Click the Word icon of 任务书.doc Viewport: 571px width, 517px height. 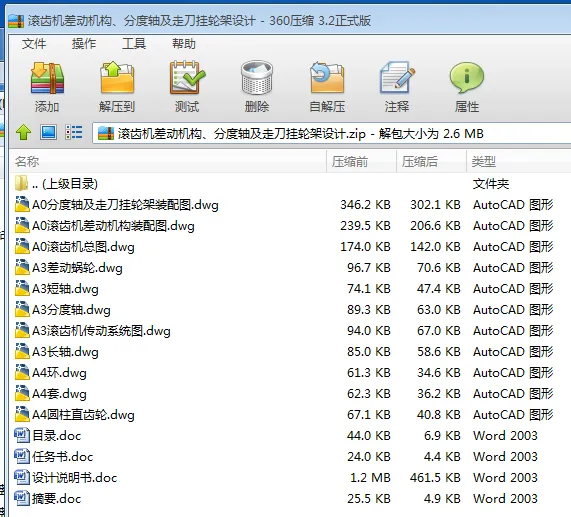pos(21,456)
